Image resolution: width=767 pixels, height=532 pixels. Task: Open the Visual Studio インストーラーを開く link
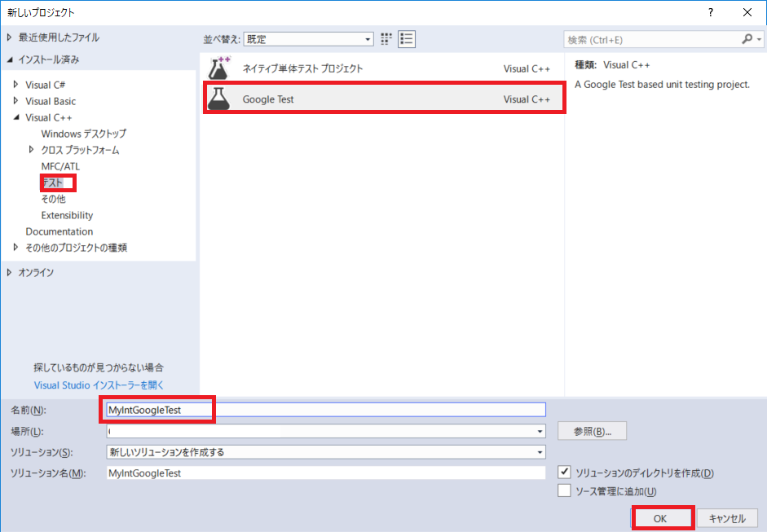coord(99,385)
